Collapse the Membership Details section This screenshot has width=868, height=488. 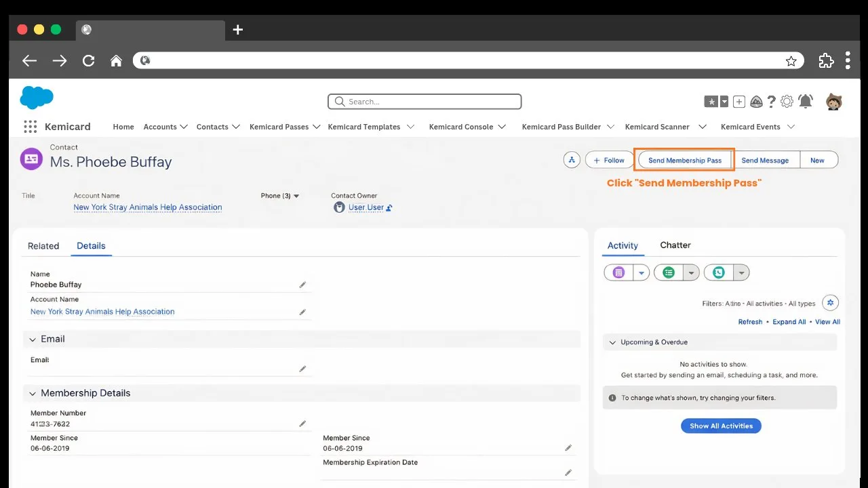click(x=33, y=393)
